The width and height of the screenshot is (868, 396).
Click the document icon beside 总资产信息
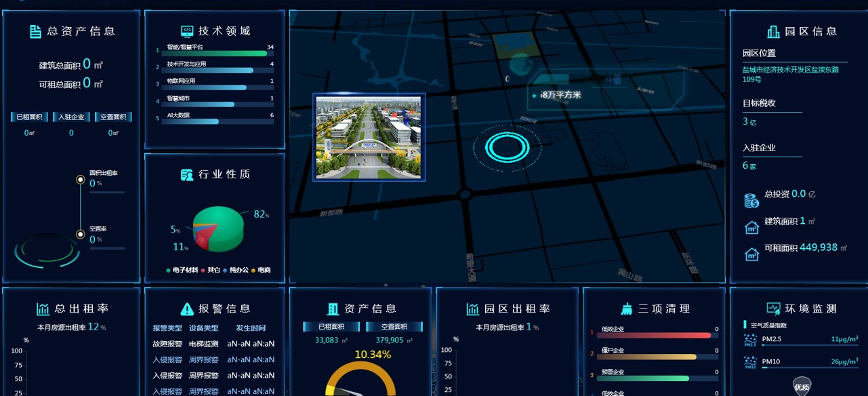click(36, 31)
